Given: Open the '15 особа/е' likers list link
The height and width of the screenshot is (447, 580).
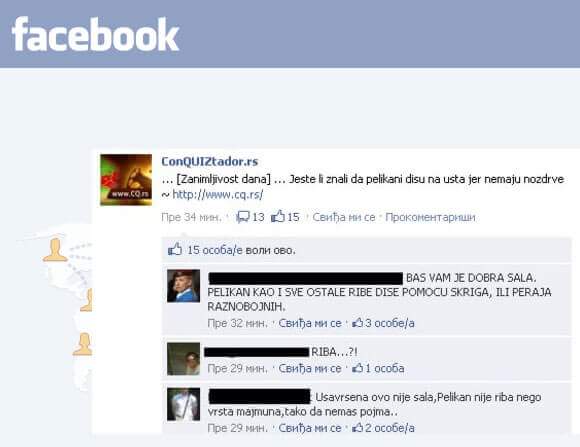Looking at the screenshot, I should pos(215,251).
